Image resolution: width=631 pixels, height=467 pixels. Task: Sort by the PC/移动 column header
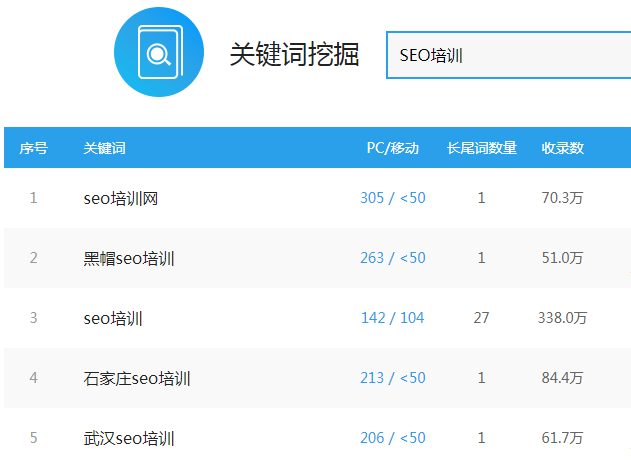(393, 148)
